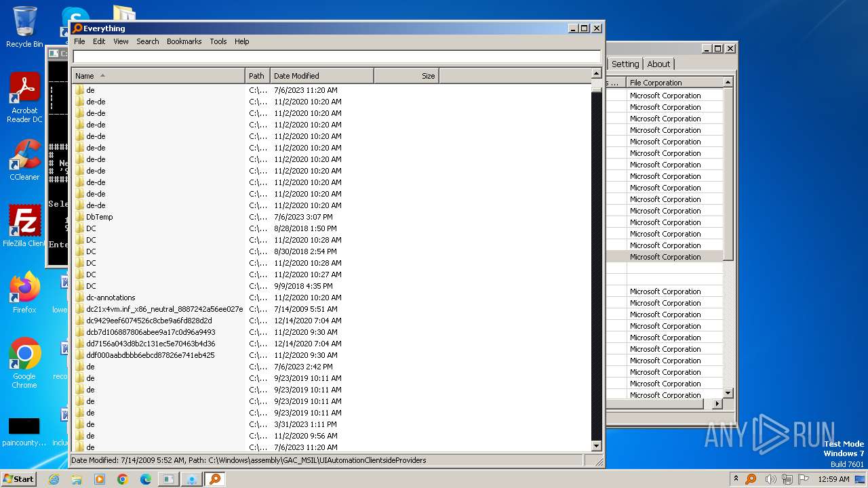Click back window horizontal scroll-right arrow
This screenshot has width=868, height=488.
(717, 403)
